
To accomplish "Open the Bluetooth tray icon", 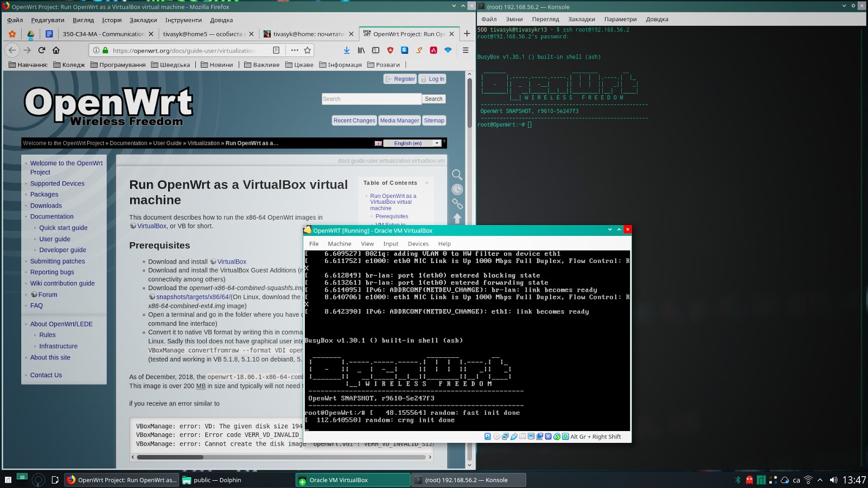I will [738, 480].
